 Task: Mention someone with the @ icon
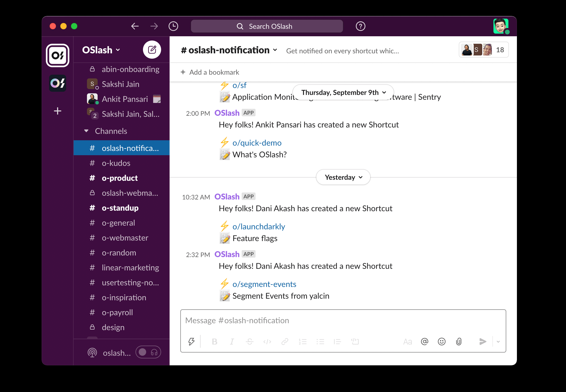pos(425,342)
